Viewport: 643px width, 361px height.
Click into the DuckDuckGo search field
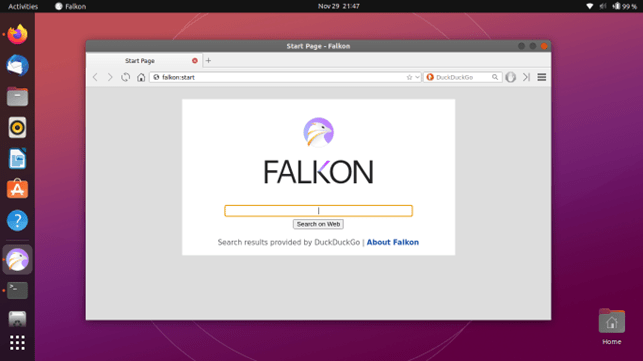pyautogui.click(x=463, y=77)
